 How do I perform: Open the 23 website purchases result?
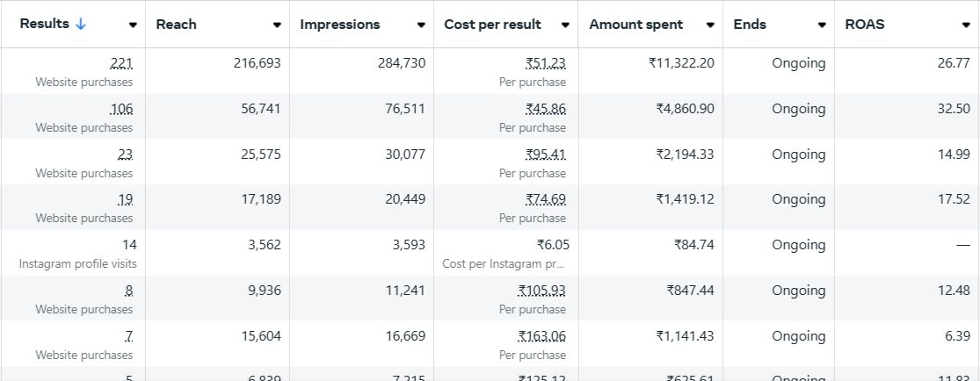(x=125, y=155)
